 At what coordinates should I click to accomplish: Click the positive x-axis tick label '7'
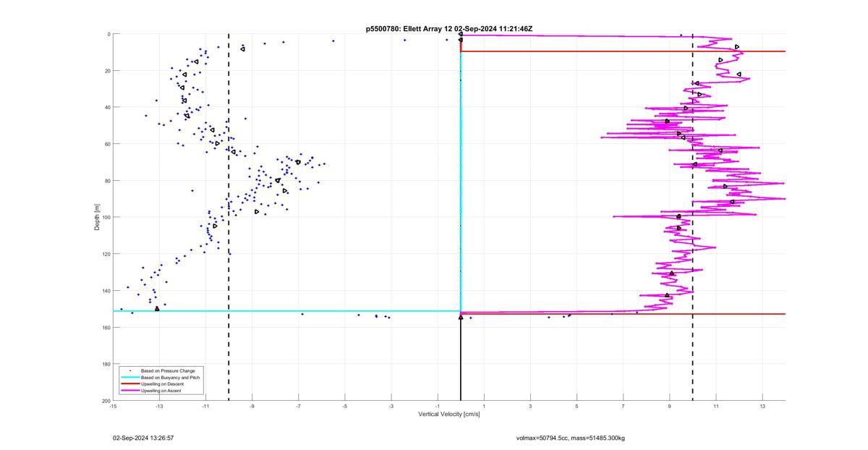623,407
